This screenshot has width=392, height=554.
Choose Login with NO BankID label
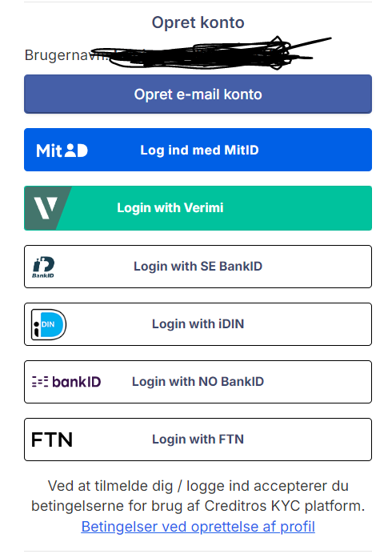[x=198, y=382]
